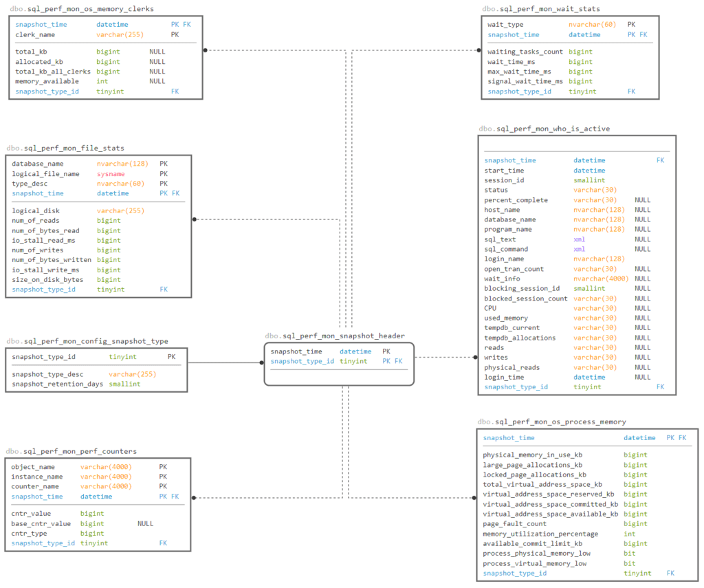704x588 pixels.
Task: Click the PK FK marker on snapshot_time in os_process_memory
Action: pos(676,437)
